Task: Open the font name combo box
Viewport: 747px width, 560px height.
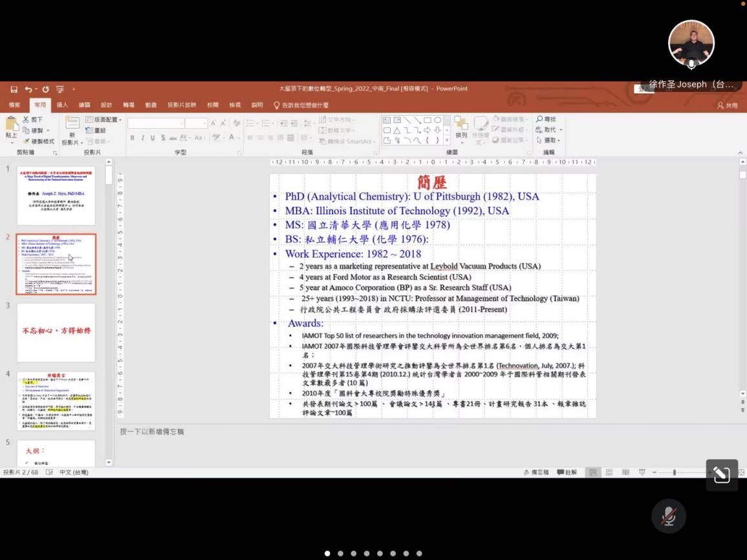Action: (x=155, y=124)
